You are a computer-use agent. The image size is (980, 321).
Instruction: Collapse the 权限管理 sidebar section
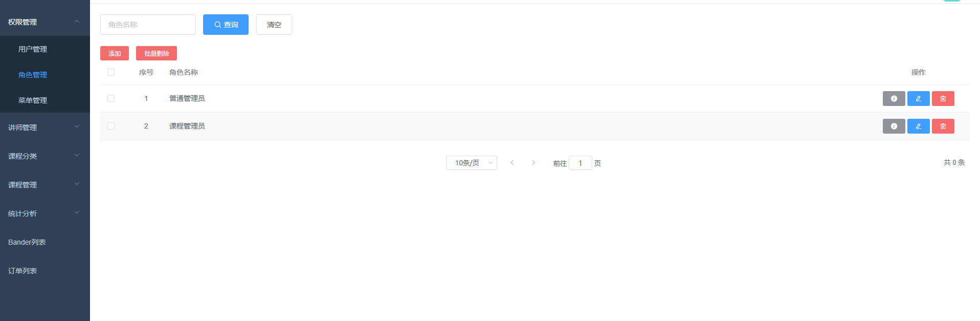45,22
